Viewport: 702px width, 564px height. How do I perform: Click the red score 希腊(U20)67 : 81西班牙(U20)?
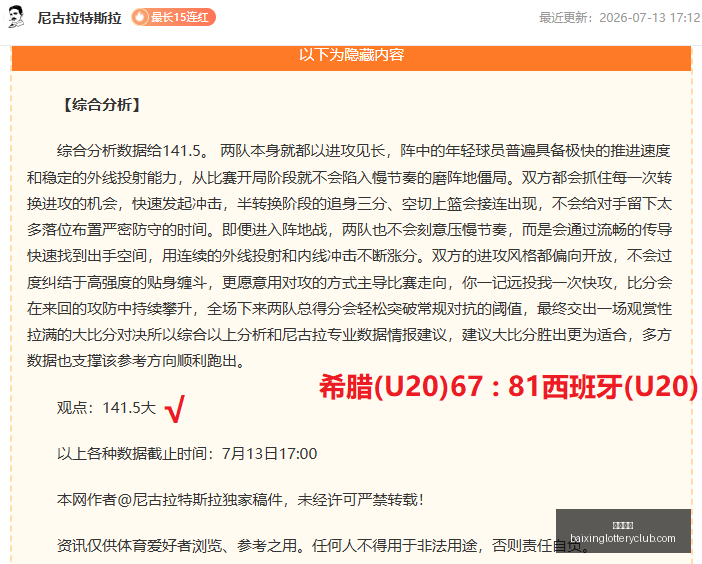pyautogui.click(x=508, y=387)
